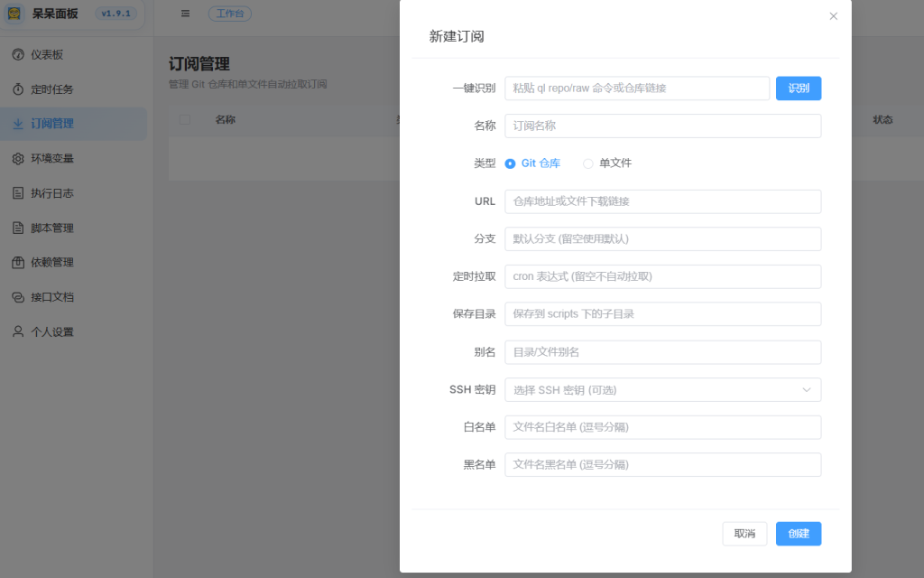Click the 接口文档 link icon
The image size is (924, 578).
click(18, 297)
